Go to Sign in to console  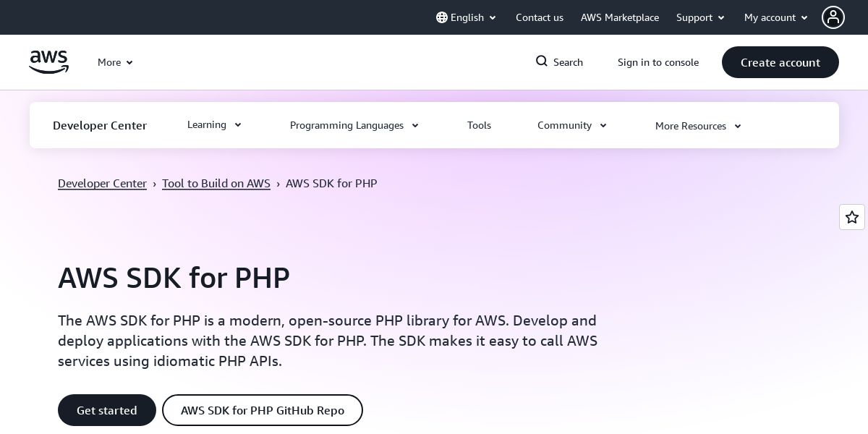[x=658, y=62]
